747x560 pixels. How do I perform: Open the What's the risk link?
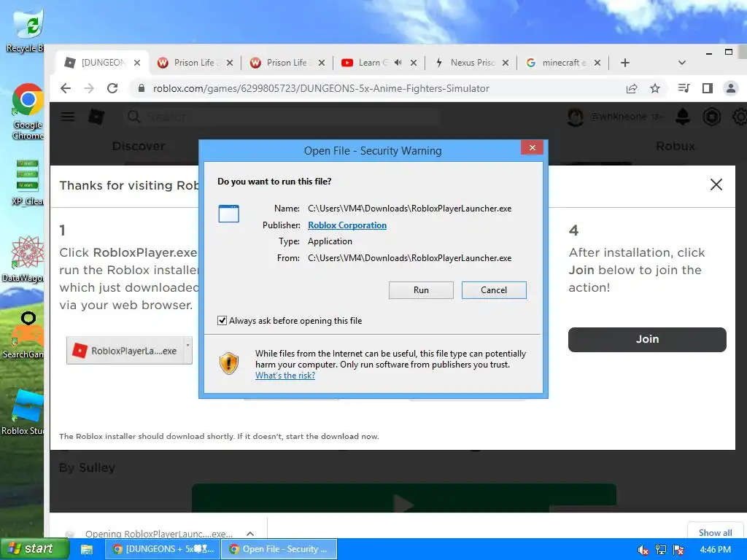click(285, 376)
